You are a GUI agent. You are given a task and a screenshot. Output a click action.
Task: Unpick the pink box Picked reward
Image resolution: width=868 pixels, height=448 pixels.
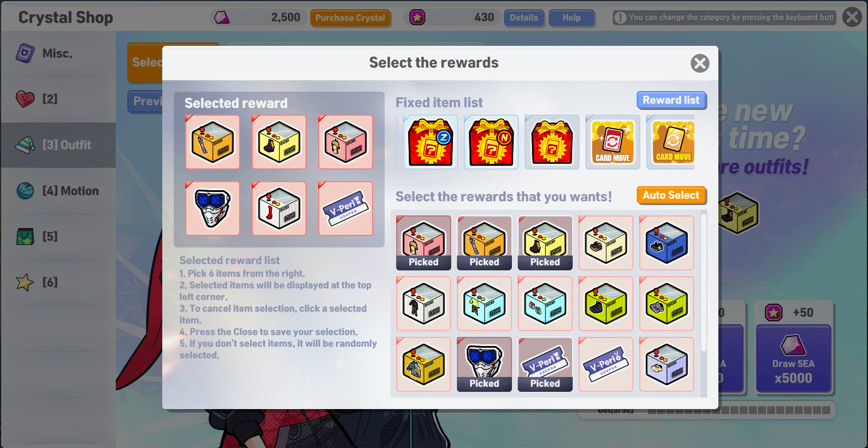(x=424, y=243)
